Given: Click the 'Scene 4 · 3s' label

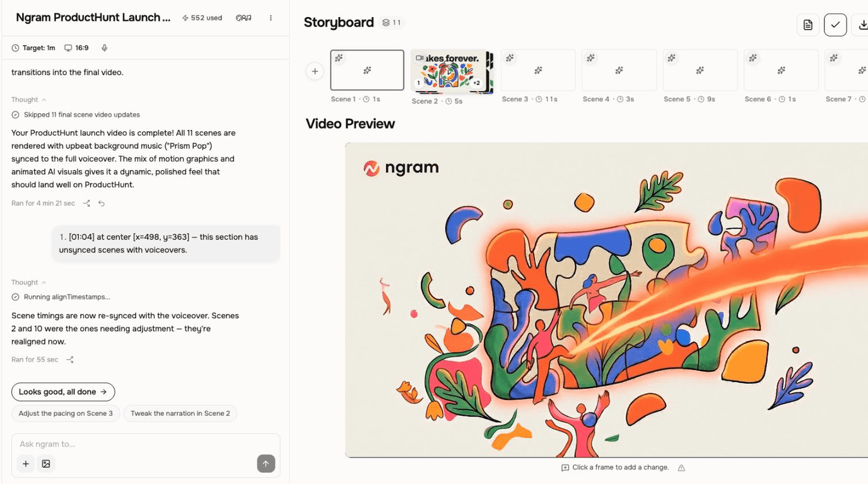Looking at the screenshot, I should tap(608, 99).
